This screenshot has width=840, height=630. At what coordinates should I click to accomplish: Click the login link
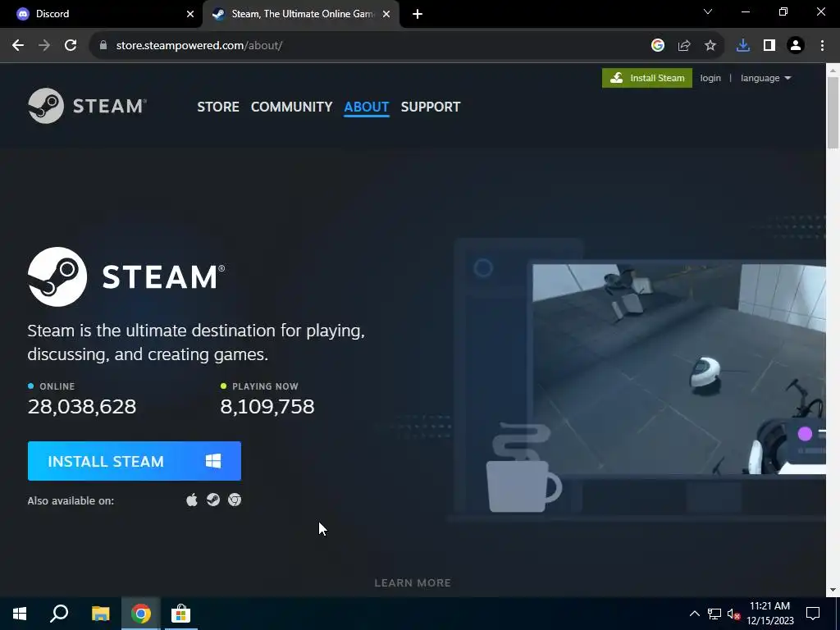(x=710, y=78)
